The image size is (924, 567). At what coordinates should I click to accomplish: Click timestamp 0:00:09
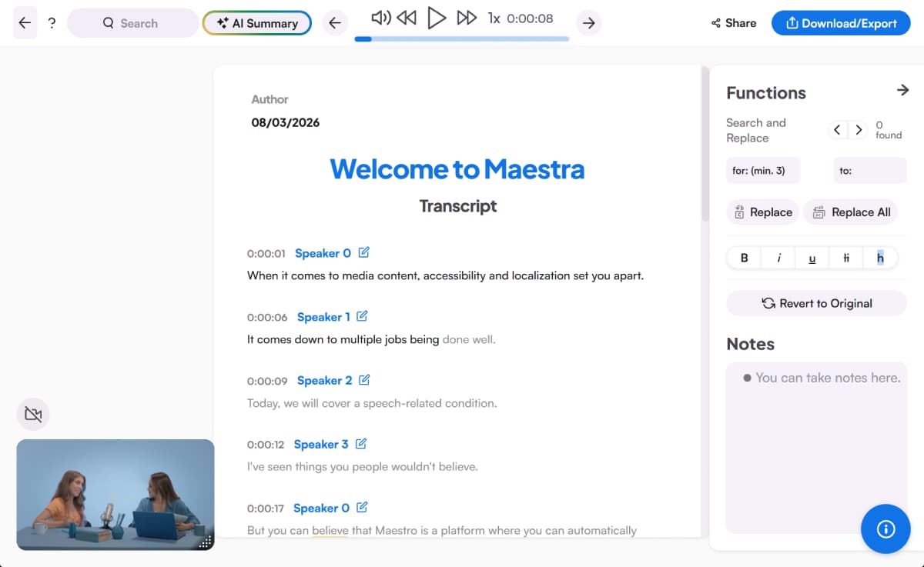click(x=267, y=382)
